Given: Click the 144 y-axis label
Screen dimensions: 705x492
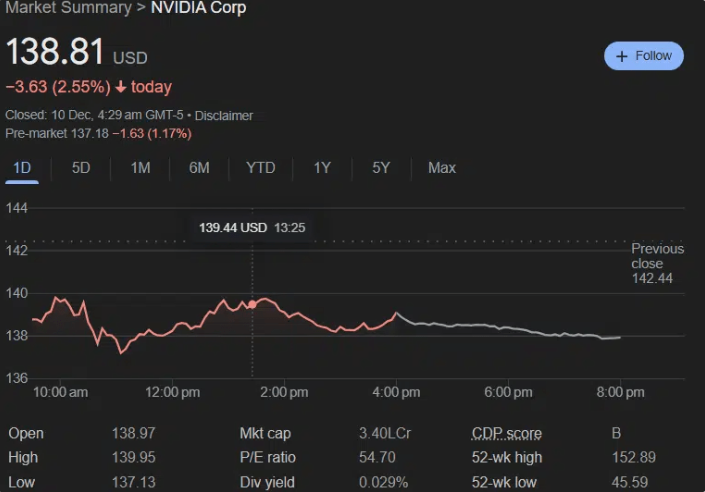Looking at the screenshot, I should 17,208.
